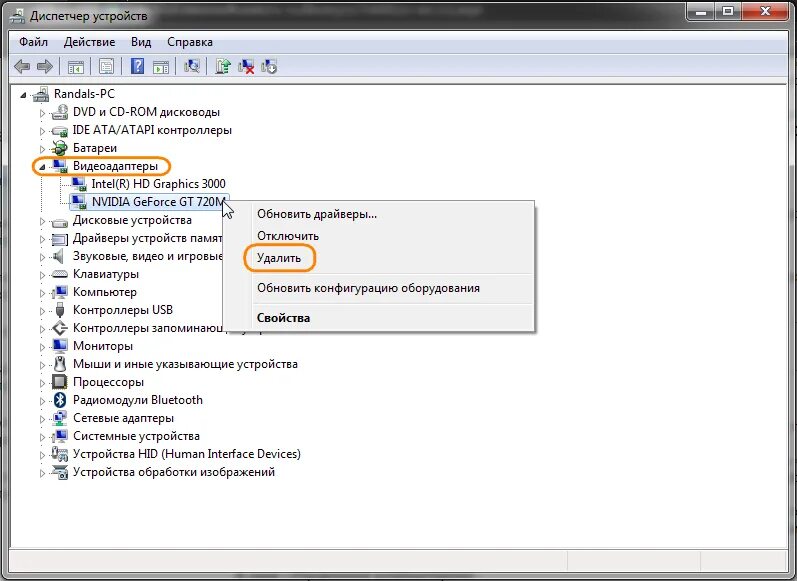Viewport: 797px width, 581px height.
Task: Show console tree toolbar icon
Action: [76, 67]
